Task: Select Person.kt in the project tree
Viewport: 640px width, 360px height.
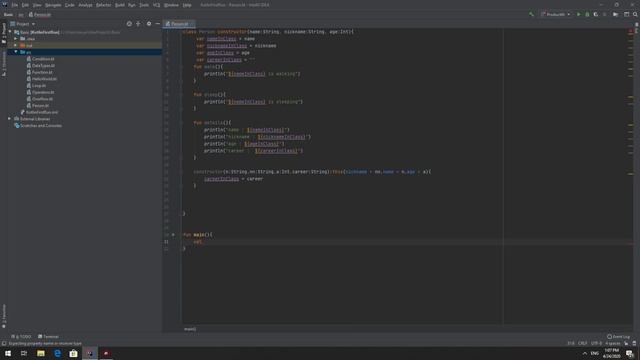Action: click(40, 106)
